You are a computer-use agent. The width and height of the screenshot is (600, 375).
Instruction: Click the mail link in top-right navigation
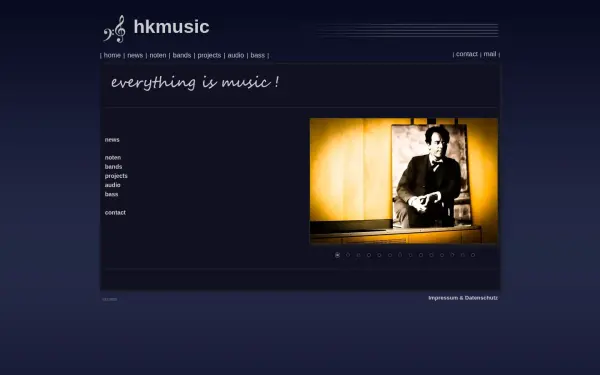pyautogui.click(x=490, y=54)
